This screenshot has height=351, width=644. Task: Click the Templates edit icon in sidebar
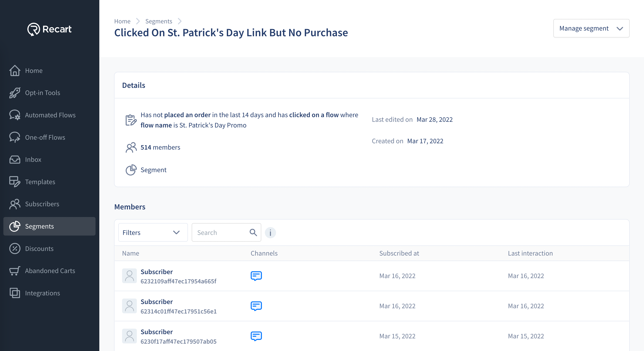(x=15, y=182)
